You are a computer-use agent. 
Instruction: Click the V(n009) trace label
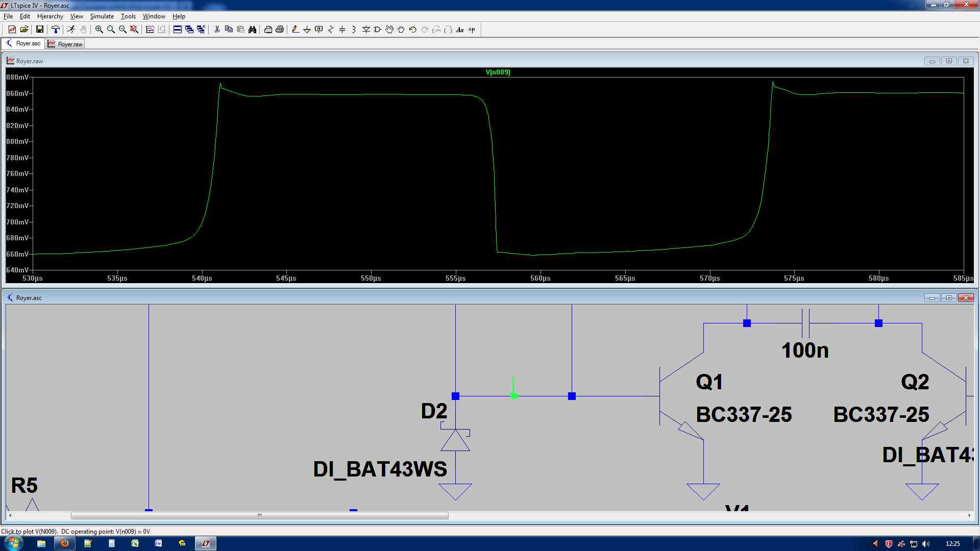pos(498,72)
